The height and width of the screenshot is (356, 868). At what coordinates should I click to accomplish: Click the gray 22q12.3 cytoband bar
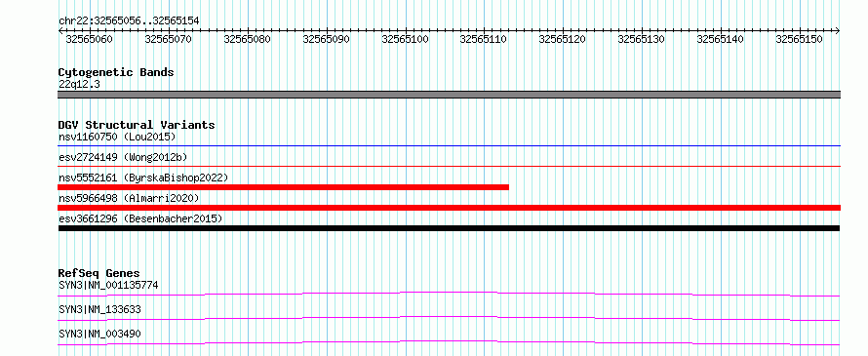click(449, 95)
